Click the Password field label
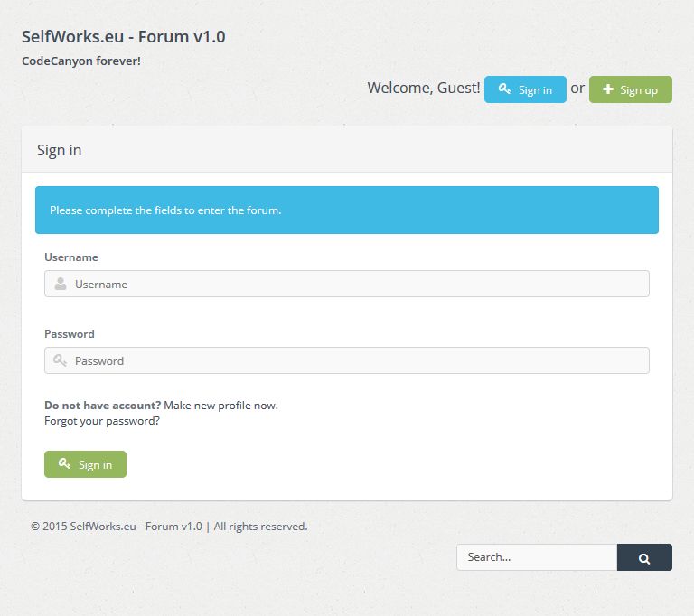 coord(70,334)
